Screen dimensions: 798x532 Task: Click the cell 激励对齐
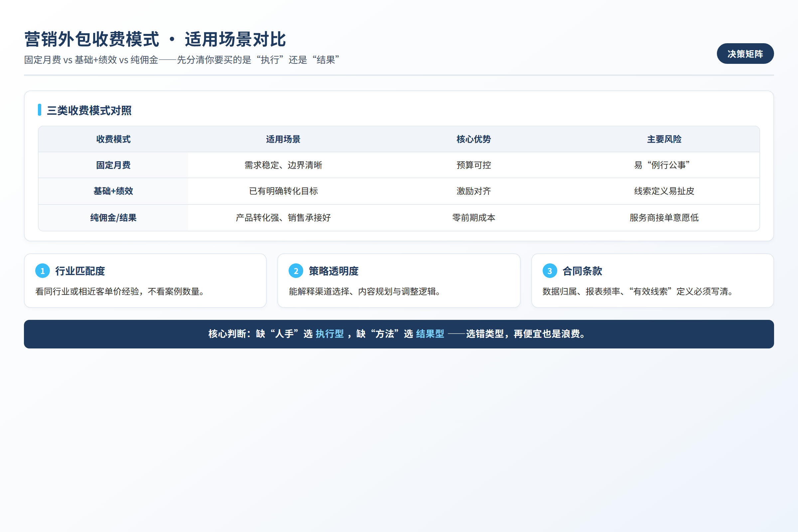473,191
